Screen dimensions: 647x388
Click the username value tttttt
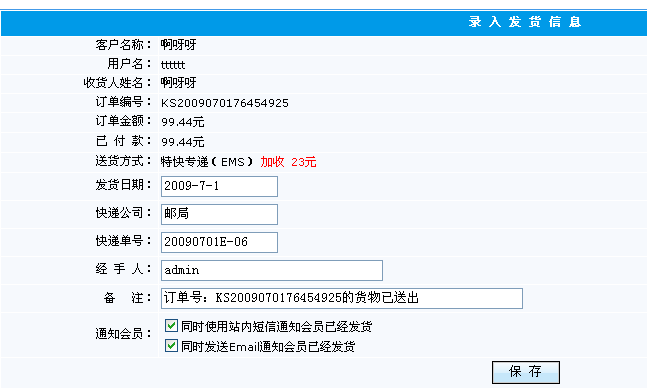pos(173,65)
